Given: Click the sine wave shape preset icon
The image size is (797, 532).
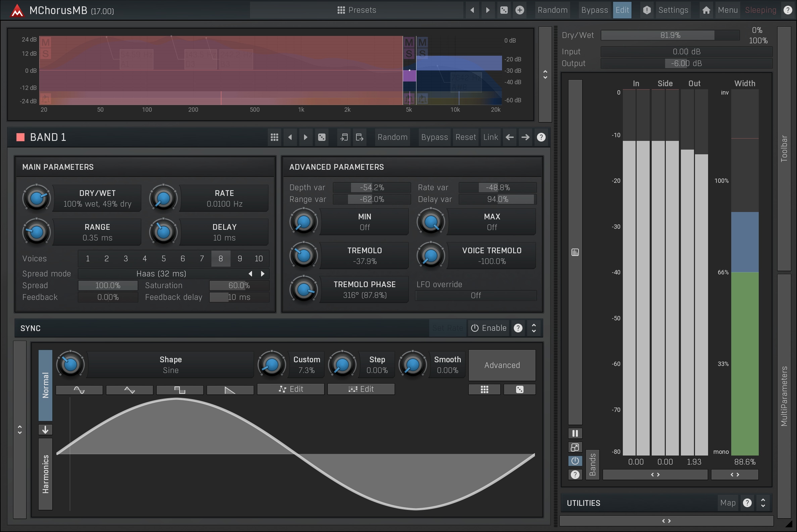Looking at the screenshot, I should coord(79,390).
